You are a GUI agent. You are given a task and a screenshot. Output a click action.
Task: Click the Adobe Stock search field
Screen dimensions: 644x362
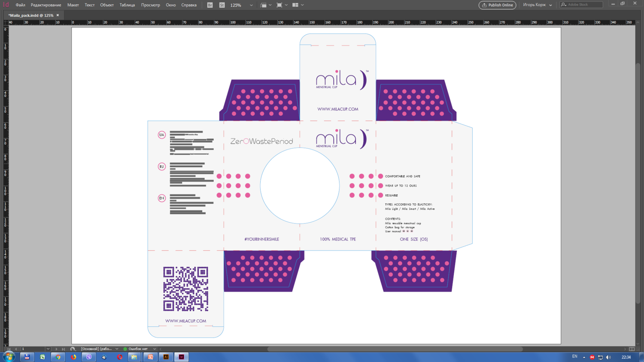pos(581,5)
